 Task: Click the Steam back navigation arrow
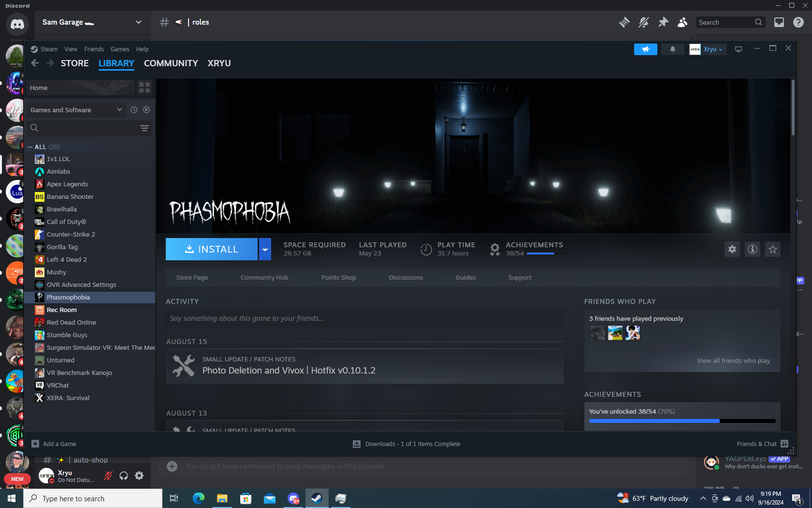[x=35, y=63]
